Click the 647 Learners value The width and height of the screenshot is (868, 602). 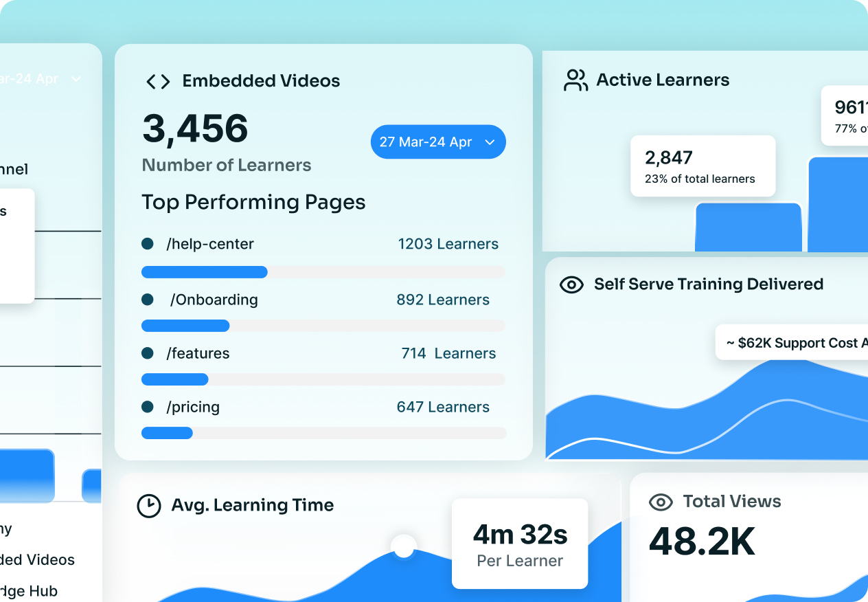tap(443, 407)
